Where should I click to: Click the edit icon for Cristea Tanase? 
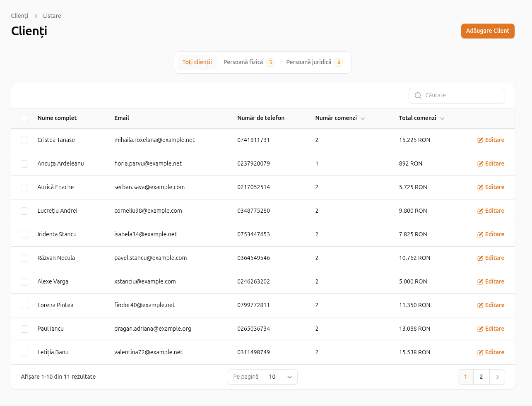point(480,140)
